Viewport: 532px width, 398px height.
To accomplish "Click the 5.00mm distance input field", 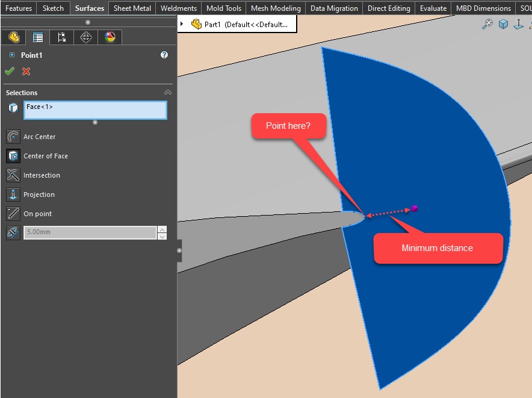I will coord(90,232).
